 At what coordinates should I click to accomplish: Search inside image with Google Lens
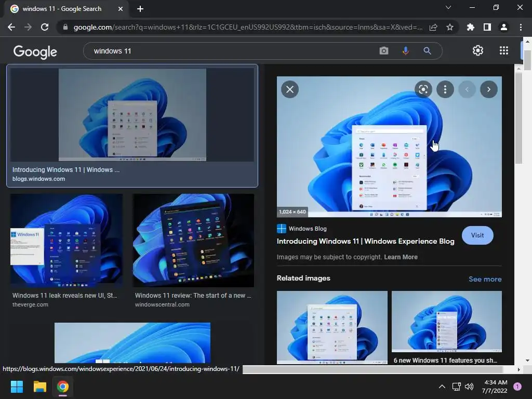423,89
